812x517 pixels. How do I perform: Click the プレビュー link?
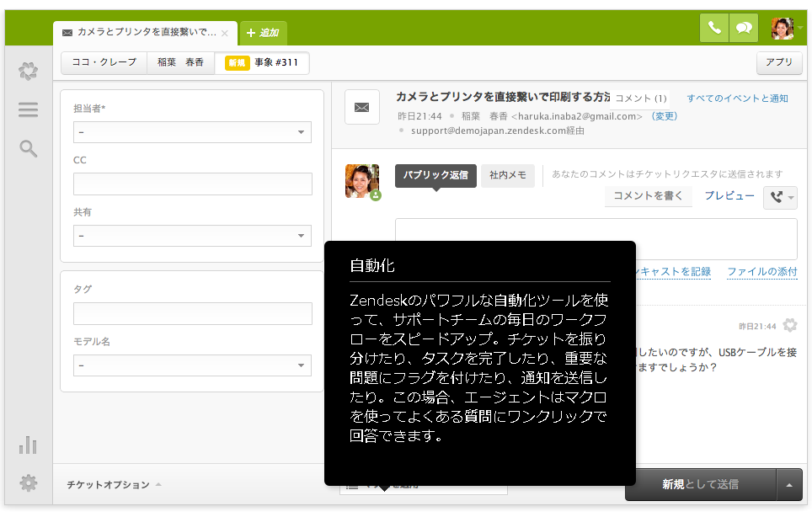(x=729, y=195)
